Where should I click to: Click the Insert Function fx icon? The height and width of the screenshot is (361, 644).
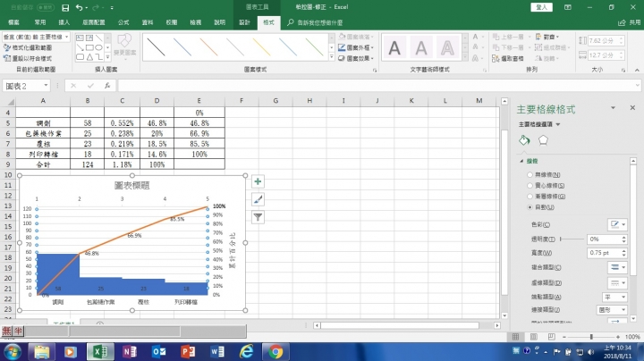(107, 85)
